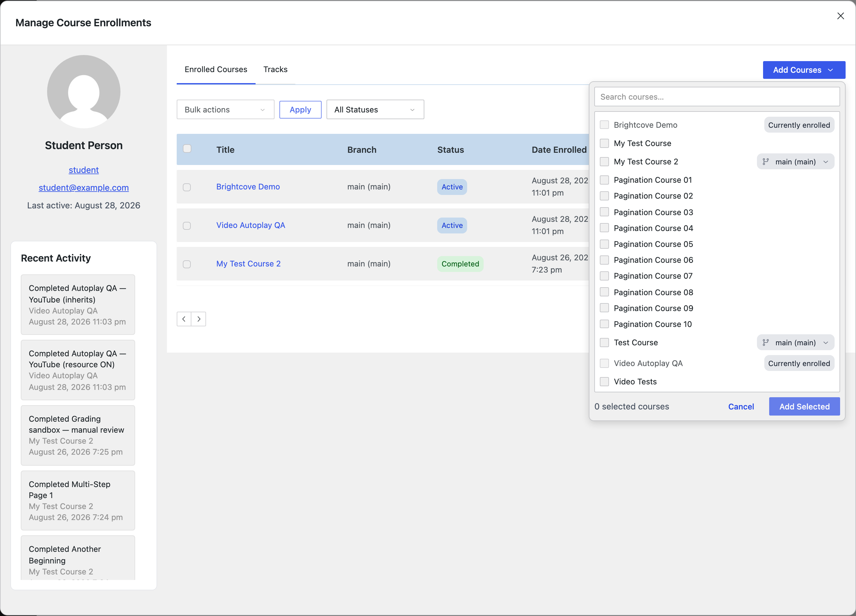Close the Manage Course Enrollments dialog

click(840, 16)
